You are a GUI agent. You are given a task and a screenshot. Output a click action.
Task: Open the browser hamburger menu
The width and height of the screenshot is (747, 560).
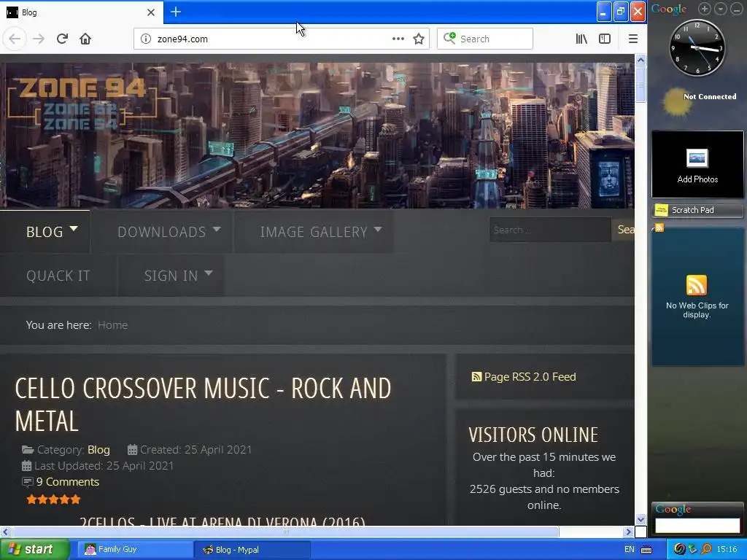(633, 39)
